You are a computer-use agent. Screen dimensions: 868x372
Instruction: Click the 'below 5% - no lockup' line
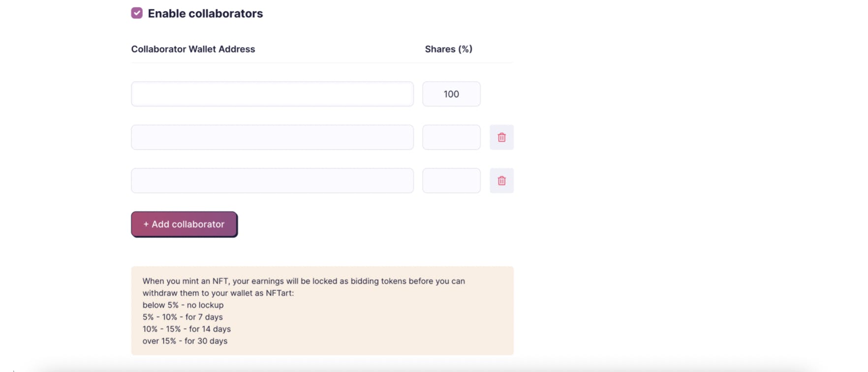183,305
